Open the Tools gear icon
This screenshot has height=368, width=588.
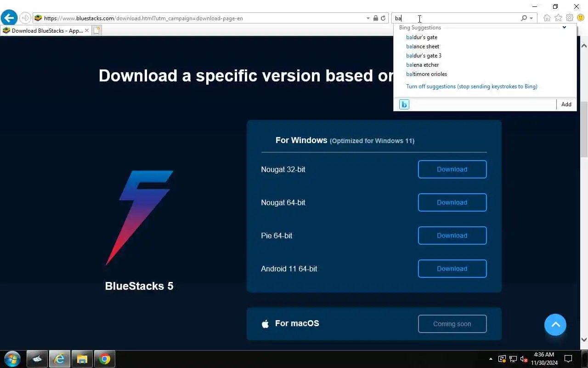(x=570, y=18)
